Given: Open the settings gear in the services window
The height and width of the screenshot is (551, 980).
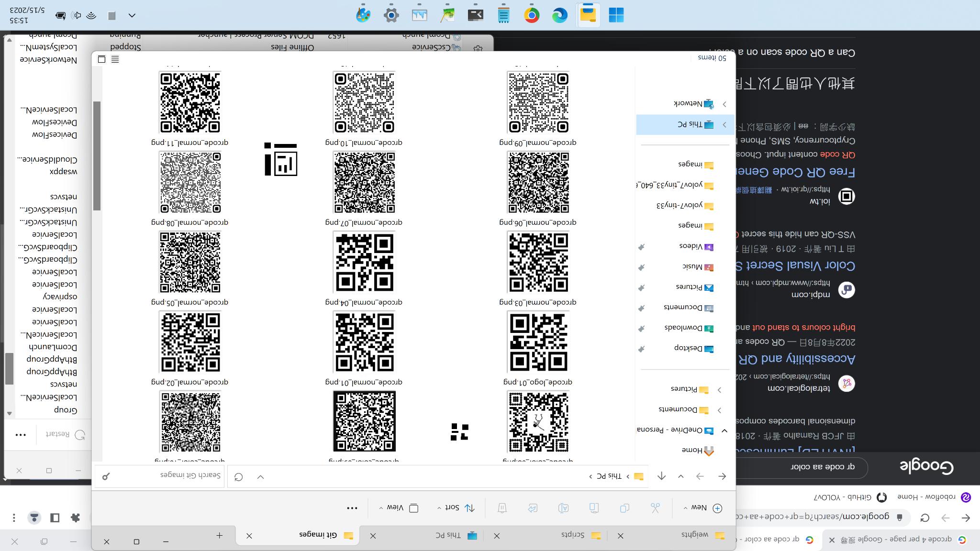Looking at the screenshot, I should 478,48.
